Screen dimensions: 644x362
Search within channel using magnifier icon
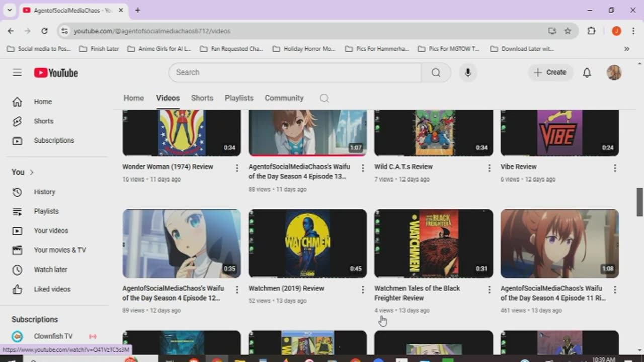point(324,98)
